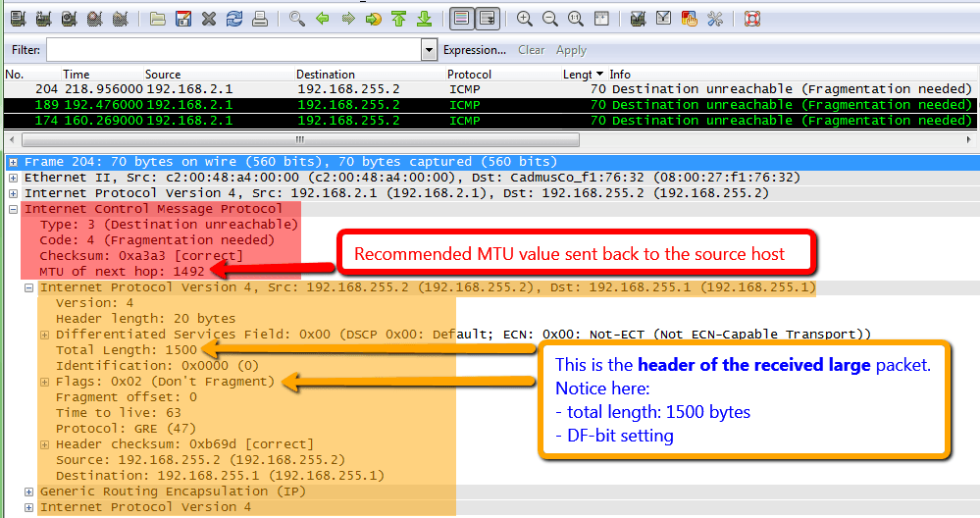The width and height of the screenshot is (980, 518).
Task: Open the filter Expression builder
Action: click(475, 50)
